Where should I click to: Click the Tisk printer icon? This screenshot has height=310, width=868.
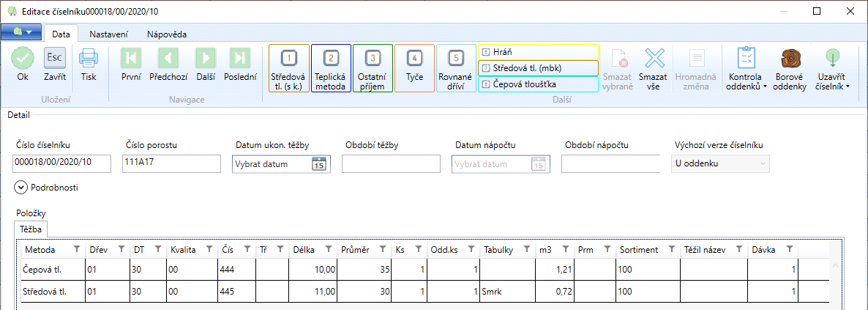pyautogui.click(x=89, y=58)
